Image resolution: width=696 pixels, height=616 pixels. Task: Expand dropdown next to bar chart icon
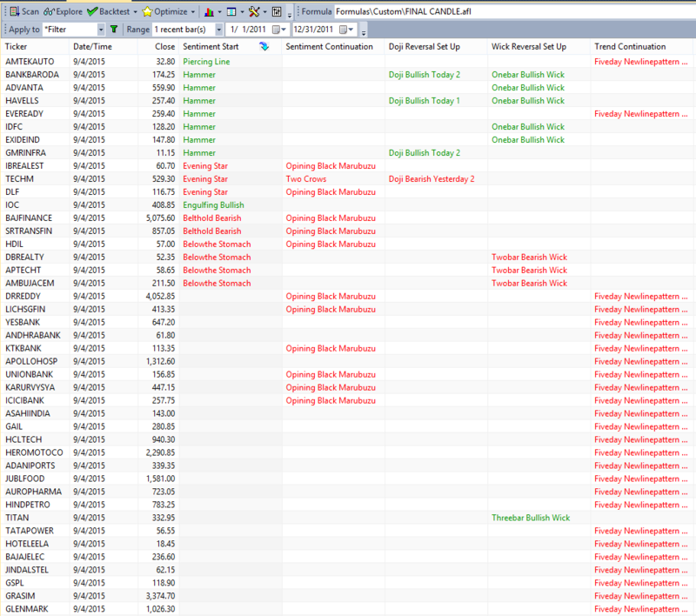tap(219, 12)
